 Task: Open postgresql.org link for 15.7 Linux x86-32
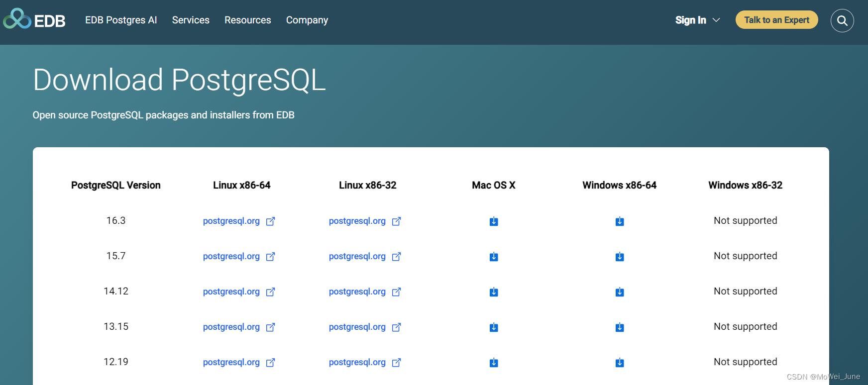357,256
